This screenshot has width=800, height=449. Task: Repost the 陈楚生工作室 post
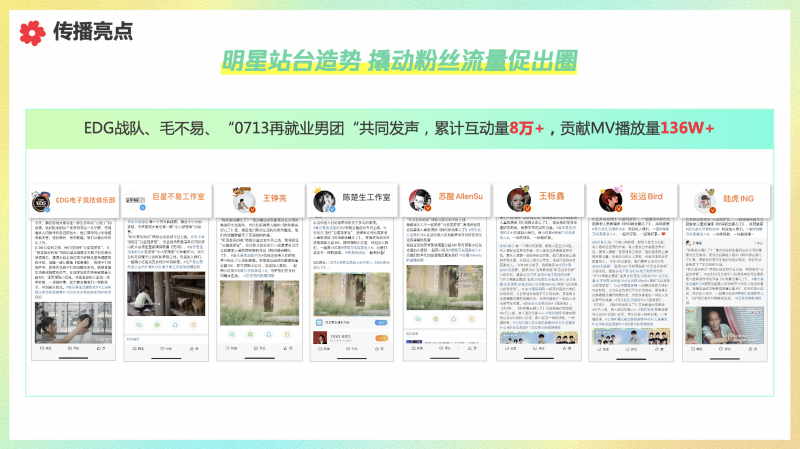point(323,349)
